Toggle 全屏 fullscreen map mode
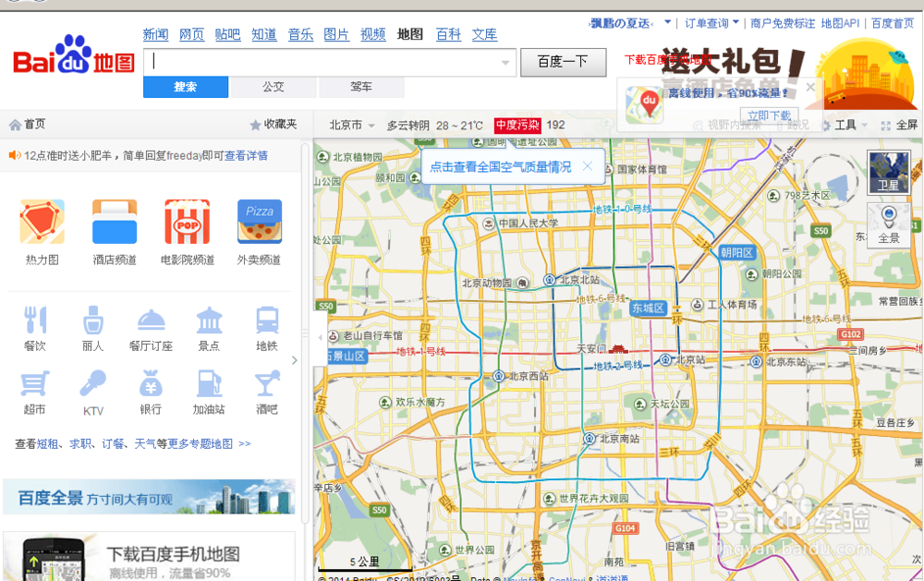 pyautogui.click(x=899, y=125)
